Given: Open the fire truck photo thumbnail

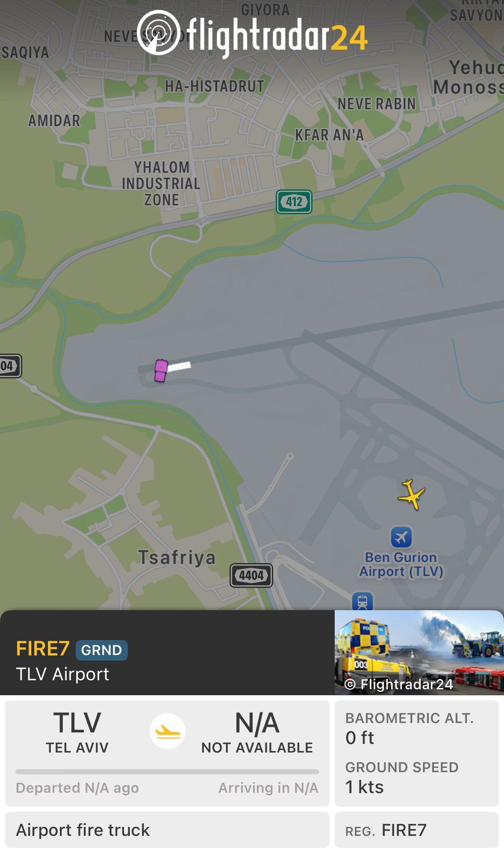Looking at the screenshot, I should tap(419, 652).
